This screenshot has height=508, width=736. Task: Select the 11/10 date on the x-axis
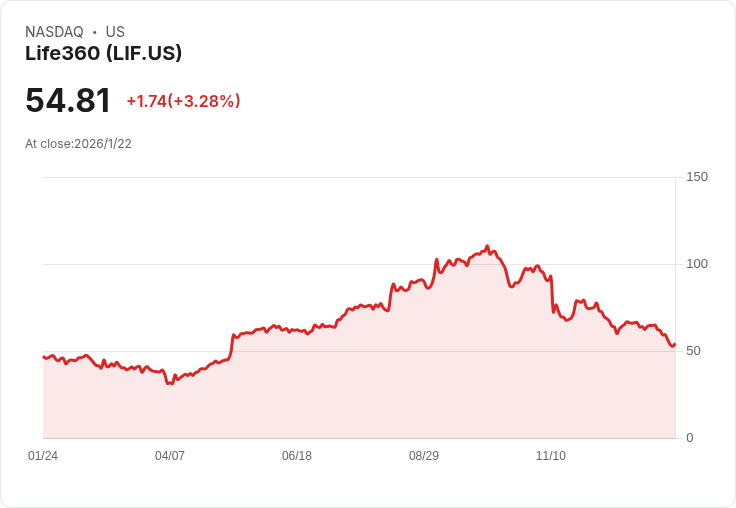[551, 456]
